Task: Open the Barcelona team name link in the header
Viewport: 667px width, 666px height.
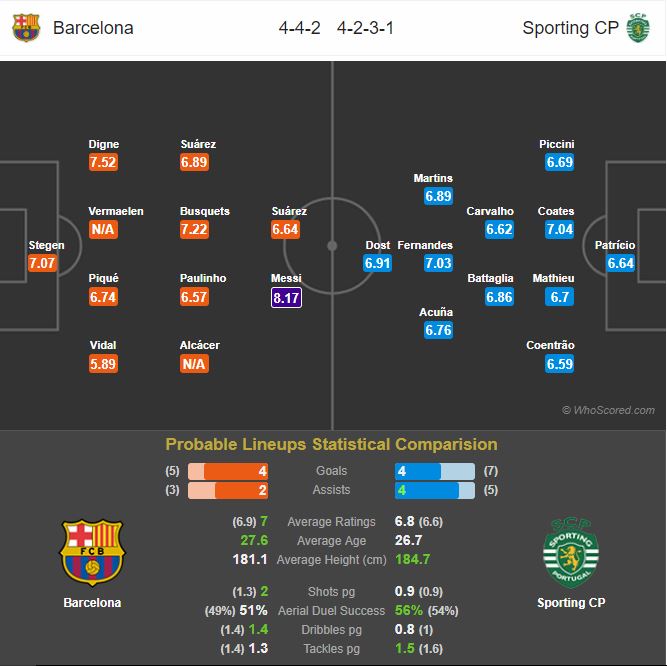Action: 93,28
